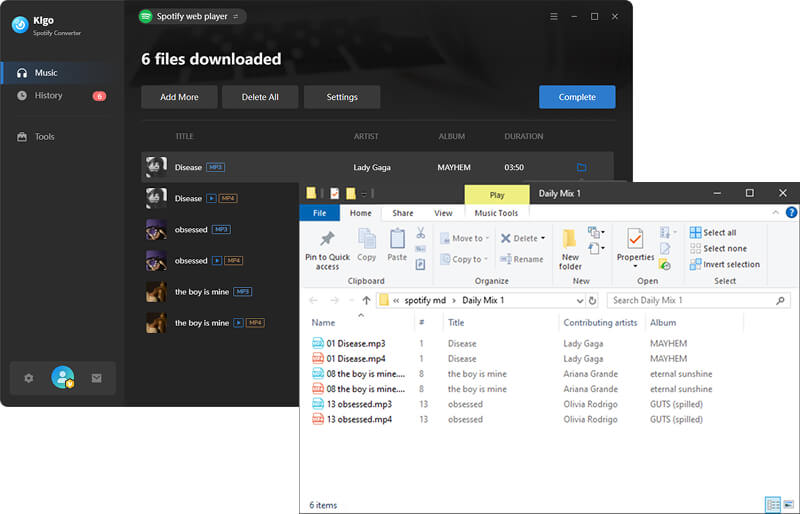The image size is (800, 514).
Task: Switch to large icons view in status bar
Action: coord(788,505)
